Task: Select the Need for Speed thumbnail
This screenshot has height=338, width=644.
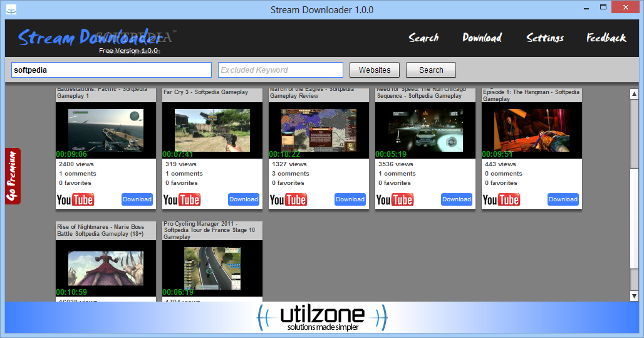Action: pos(425,130)
